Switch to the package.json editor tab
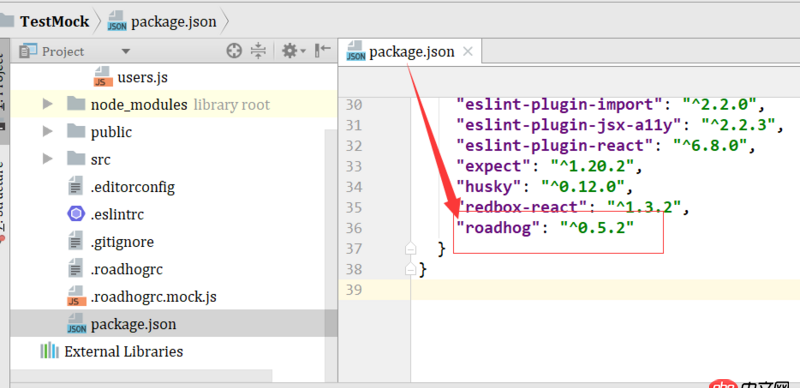The width and height of the screenshot is (800, 388). coord(411,52)
